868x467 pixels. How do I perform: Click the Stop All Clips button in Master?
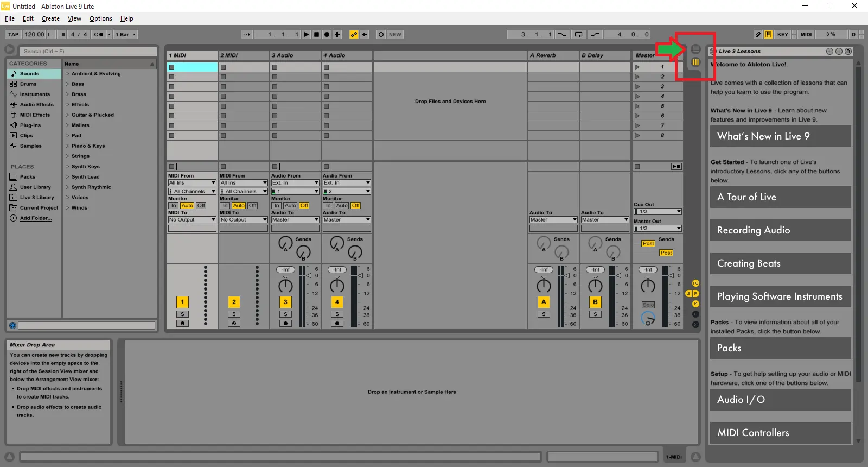pos(637,167)
